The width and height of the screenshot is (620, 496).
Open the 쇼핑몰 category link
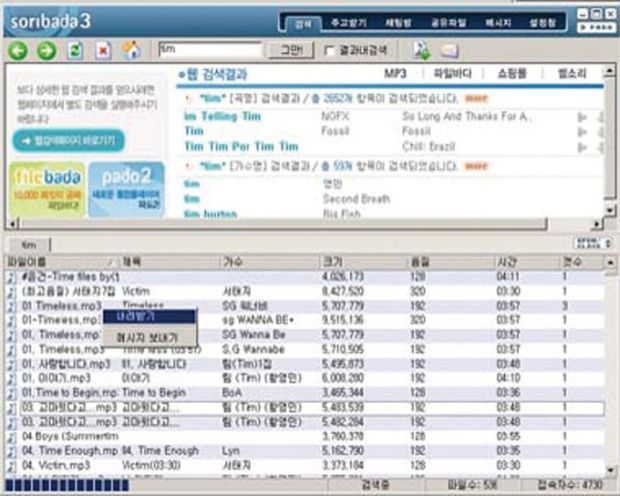pyautogui.click(x=512, y=74)
